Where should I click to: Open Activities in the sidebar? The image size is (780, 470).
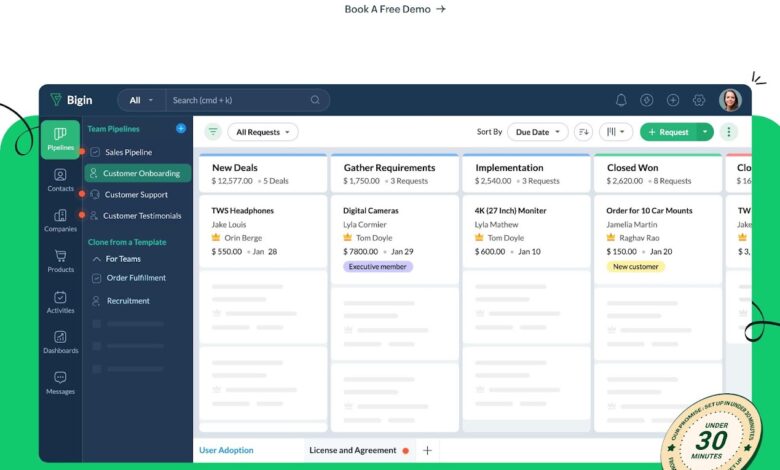pos(60,302)
